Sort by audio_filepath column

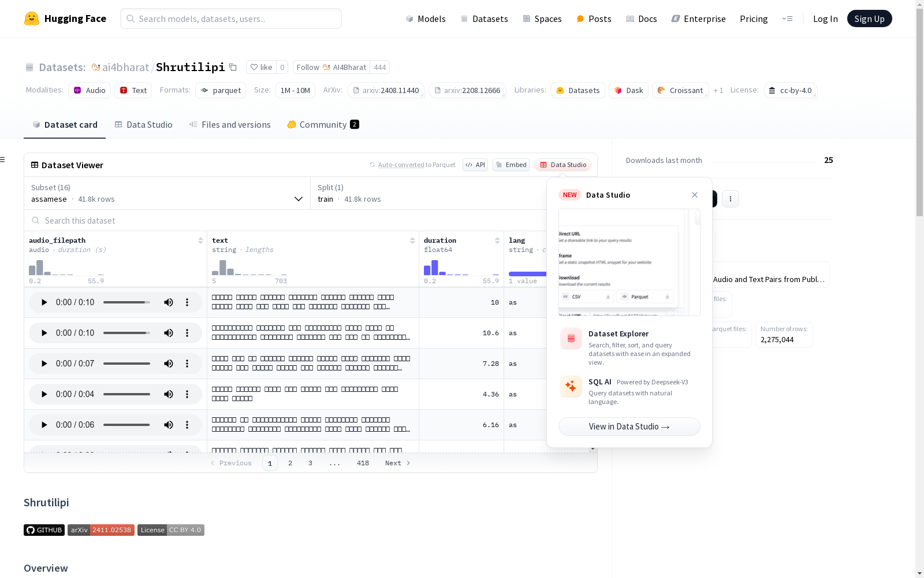click(200, 240)
